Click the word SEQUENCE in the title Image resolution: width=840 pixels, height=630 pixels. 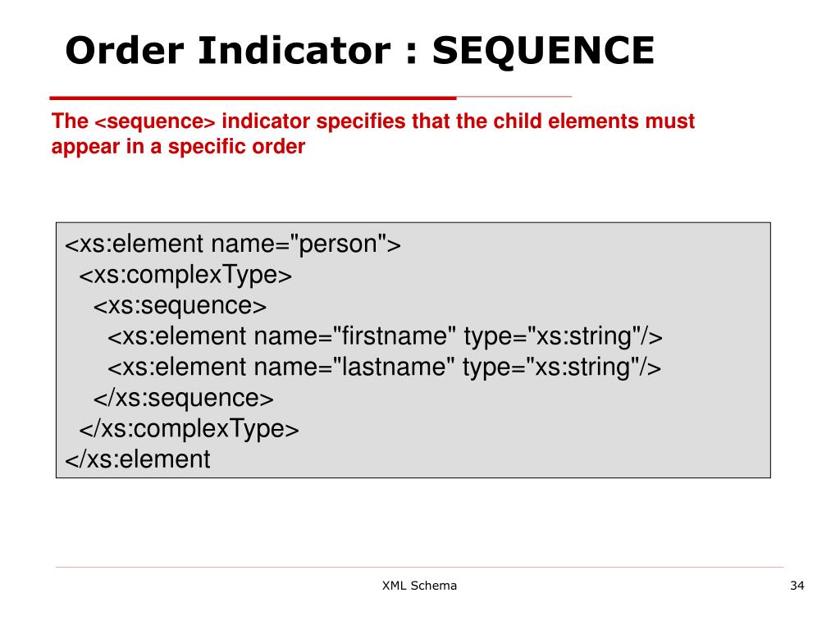543,50
